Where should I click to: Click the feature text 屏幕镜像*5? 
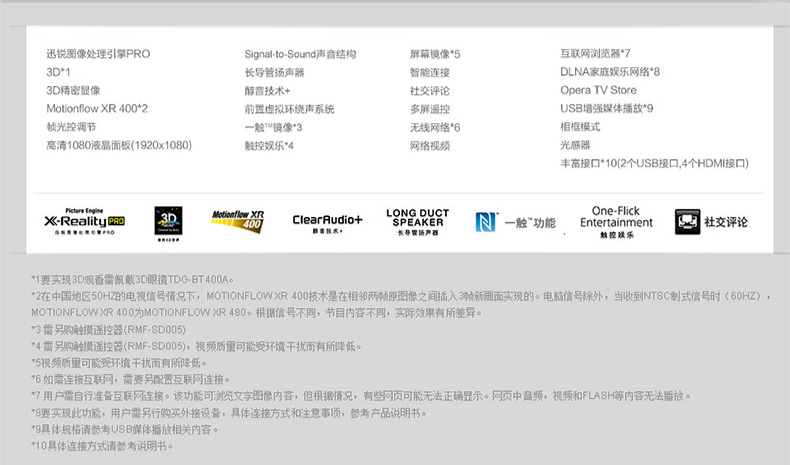[x=435, y=54]
